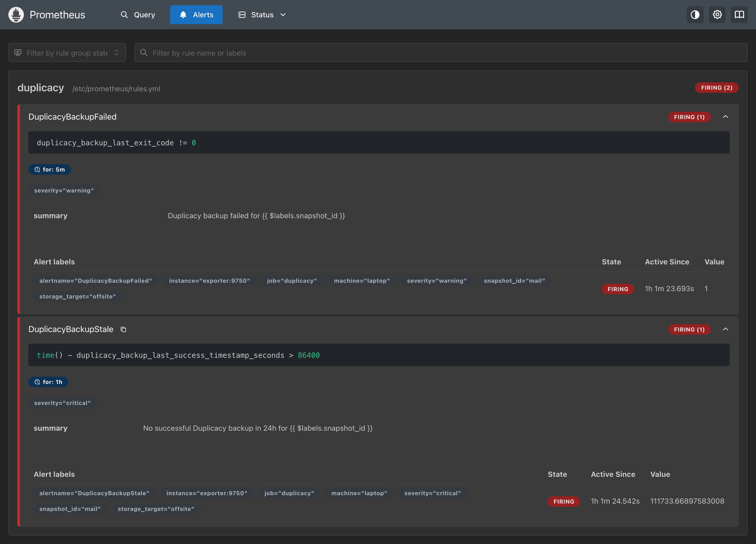Click the Prometheus title text
This screenshot has height=544, width=756.
click(x=57, y=15)
